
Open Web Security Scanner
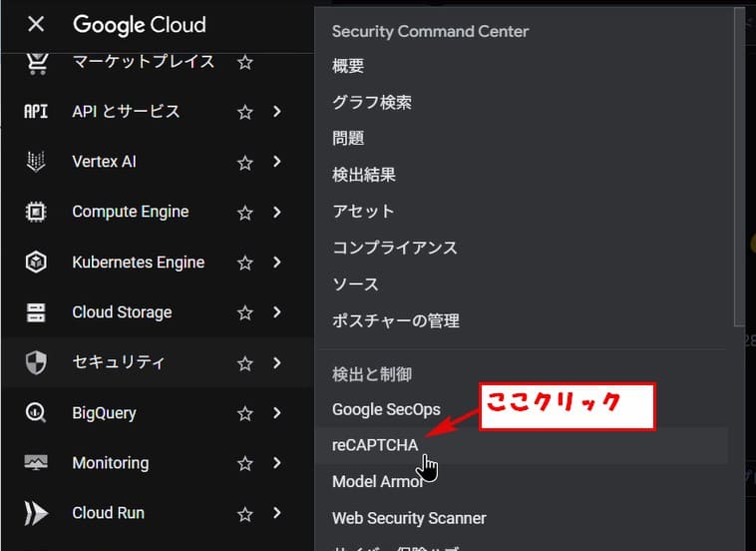click(409, 518)
